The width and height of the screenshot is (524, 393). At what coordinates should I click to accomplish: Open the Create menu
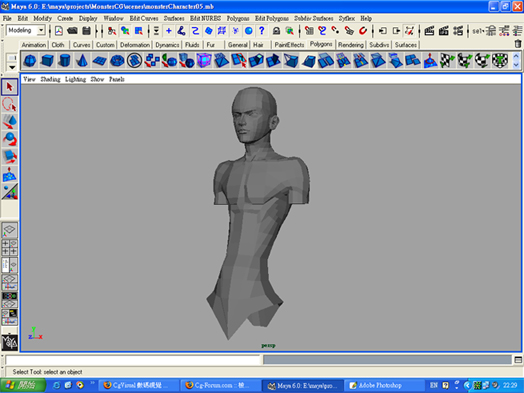[65, 18]
